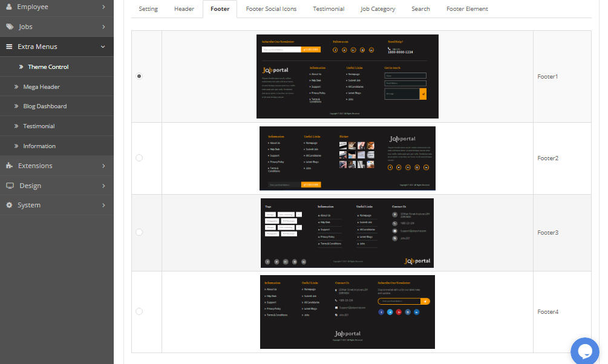Viewport: 608px width, 364px height.
Task: Expand the Extensions menu chevron
Action: click(x=103, y=166)
